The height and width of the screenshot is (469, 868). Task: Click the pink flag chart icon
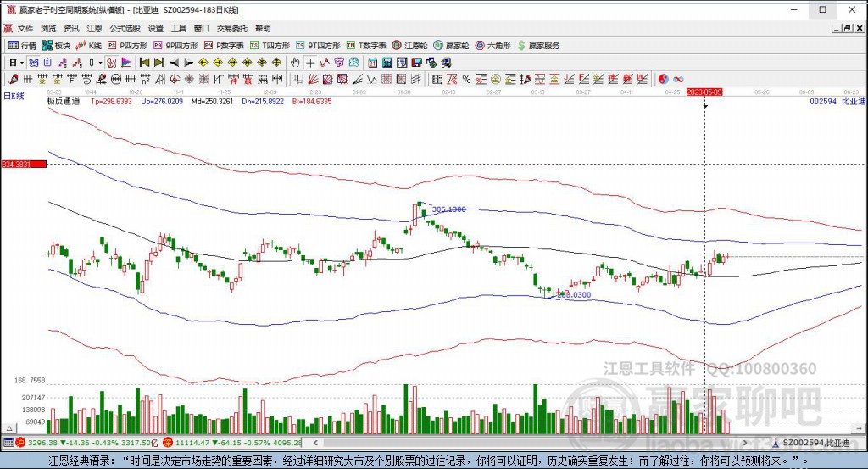[126, 63]
